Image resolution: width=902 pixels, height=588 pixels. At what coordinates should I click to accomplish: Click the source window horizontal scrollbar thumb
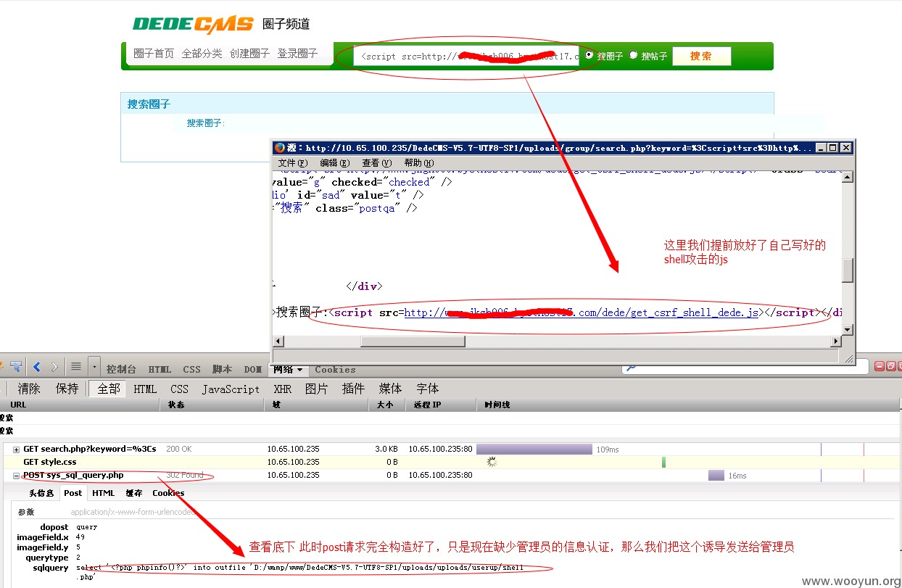click(x=413, y=341)
